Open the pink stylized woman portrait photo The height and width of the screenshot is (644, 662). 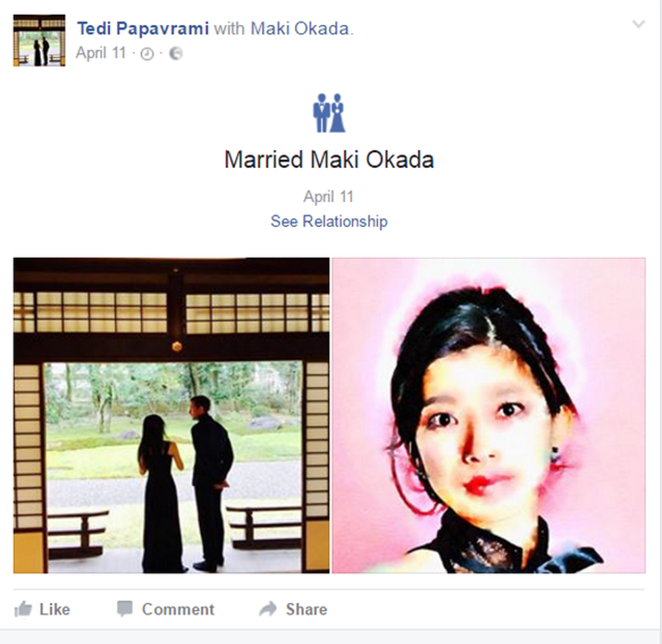tap(489, 415)
